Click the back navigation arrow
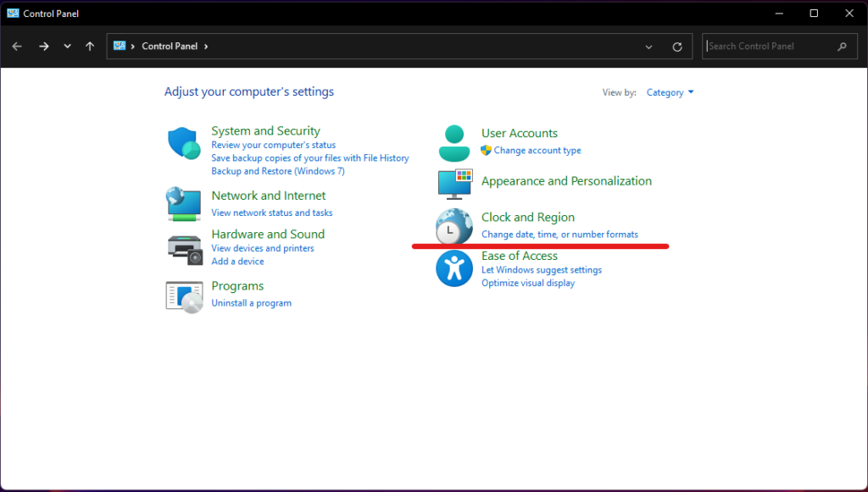Viewport: 868px width, 492px height. click(x=17, y=46)
